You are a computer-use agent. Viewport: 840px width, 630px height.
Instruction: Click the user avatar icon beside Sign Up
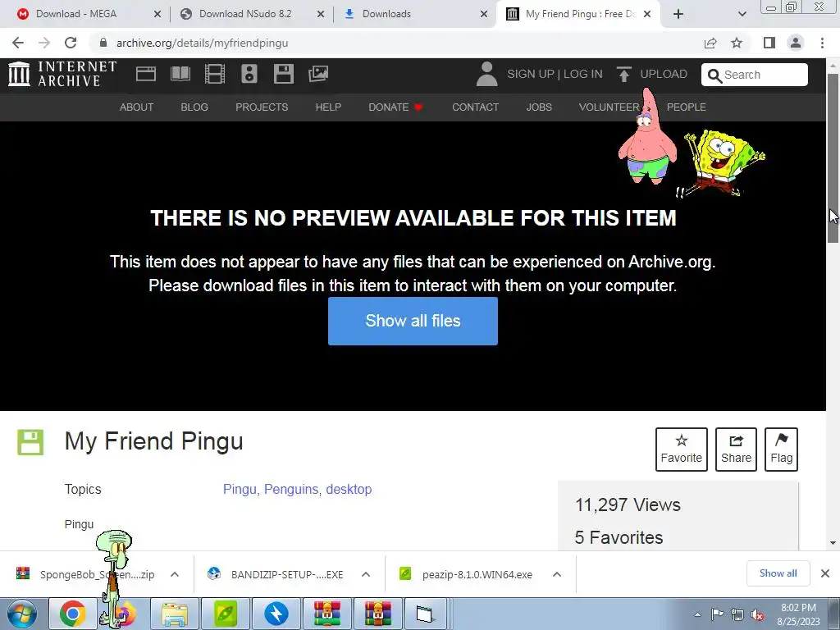[x=487, y=74]
